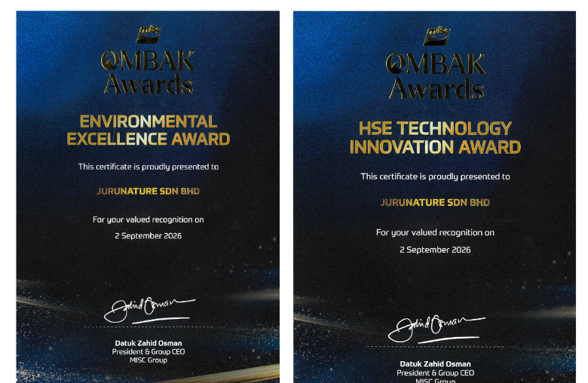Click the date '2 September 2026' on left certificate

pos(148,236)
